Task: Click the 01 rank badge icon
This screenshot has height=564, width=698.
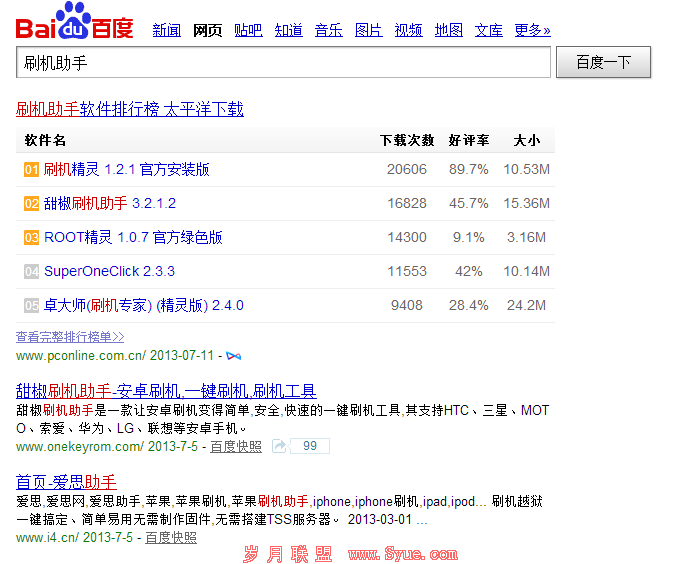Action: (31, 170)
